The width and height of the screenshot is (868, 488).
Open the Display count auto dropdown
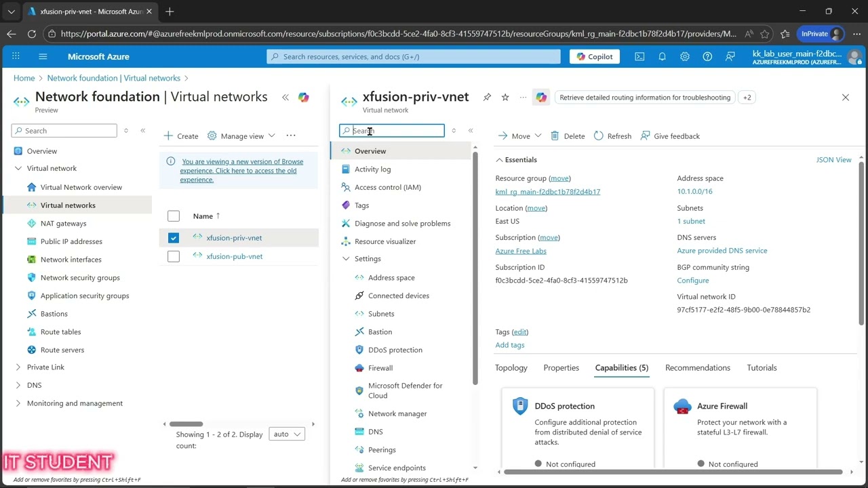click(x=286, y=434)
